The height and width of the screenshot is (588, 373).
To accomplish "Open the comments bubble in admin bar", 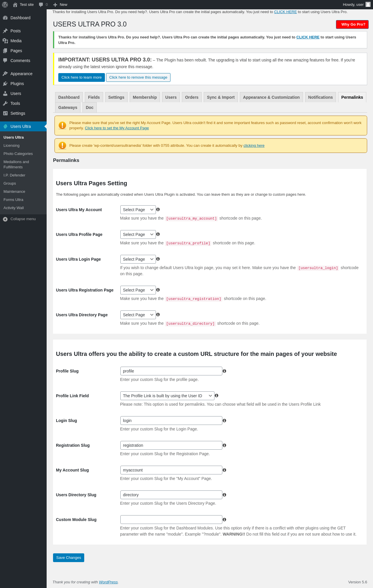I will click(x=41, y=5).
